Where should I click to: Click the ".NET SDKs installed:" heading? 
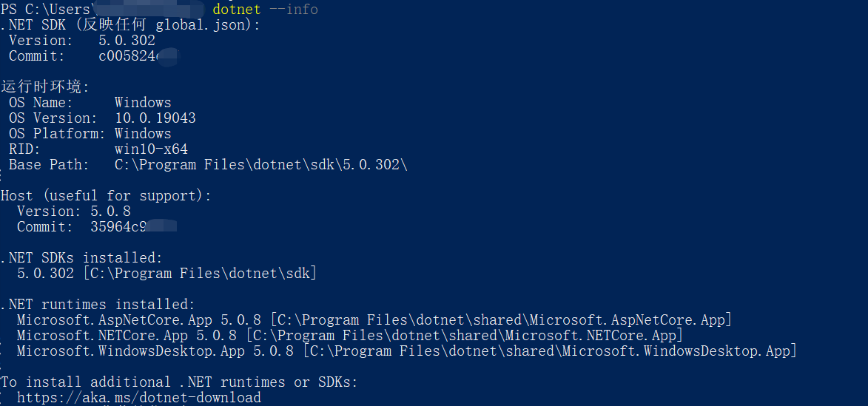(81, 258)
